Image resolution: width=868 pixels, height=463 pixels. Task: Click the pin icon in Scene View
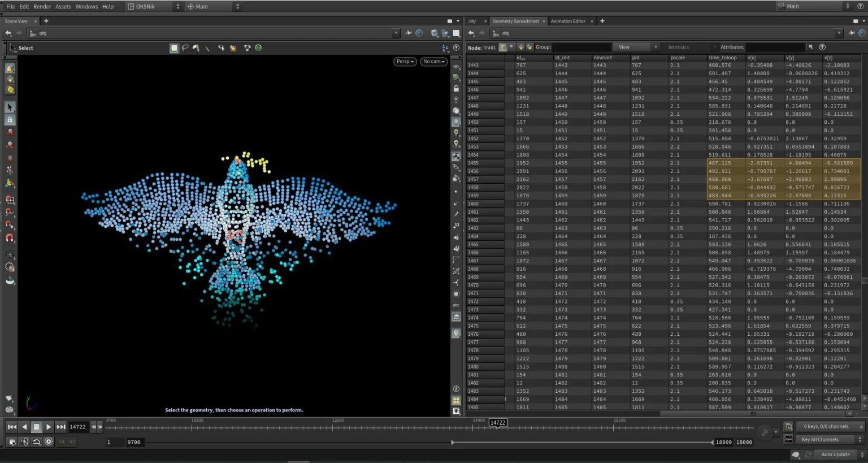click(408, 33)
